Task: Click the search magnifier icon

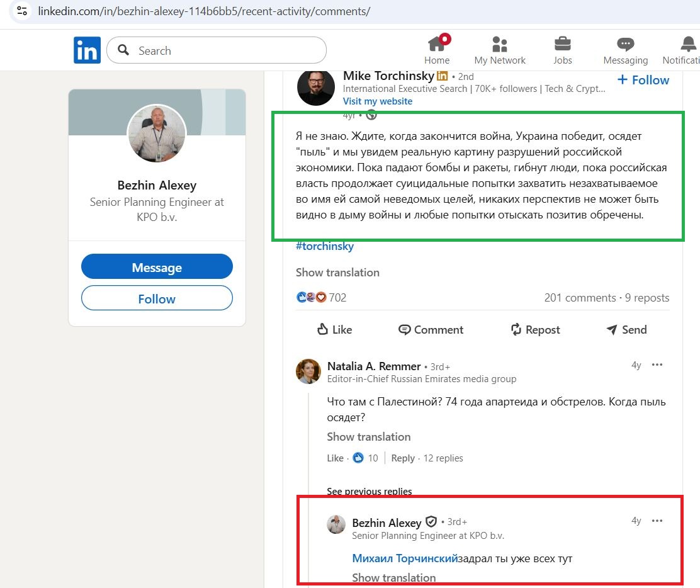Action: [x=123, y=50]
